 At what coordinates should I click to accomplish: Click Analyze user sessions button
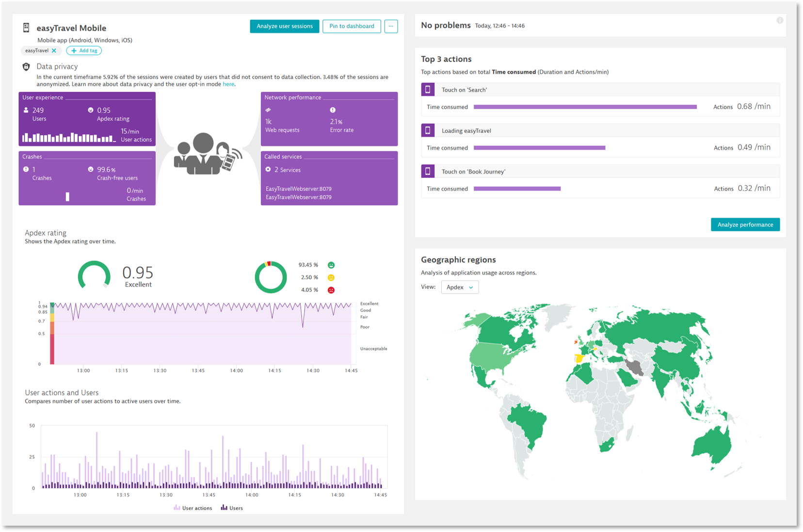click(x=285, y=26)
